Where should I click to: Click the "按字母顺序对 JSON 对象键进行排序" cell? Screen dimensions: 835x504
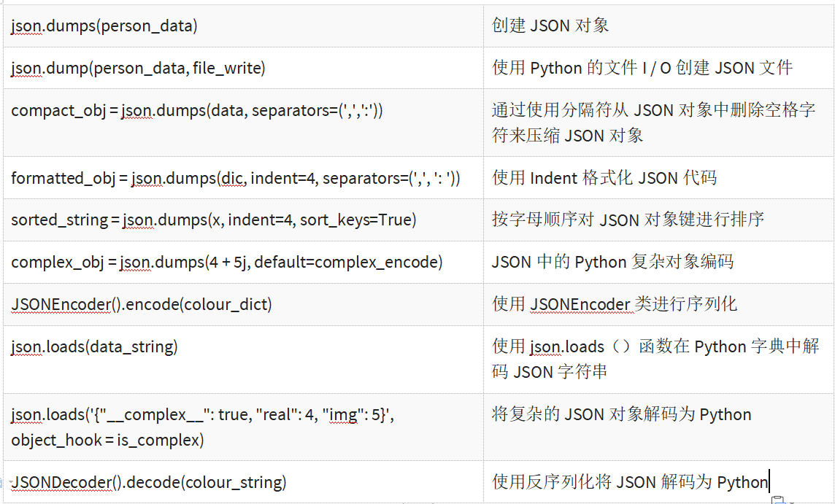[x=628, y=220]
